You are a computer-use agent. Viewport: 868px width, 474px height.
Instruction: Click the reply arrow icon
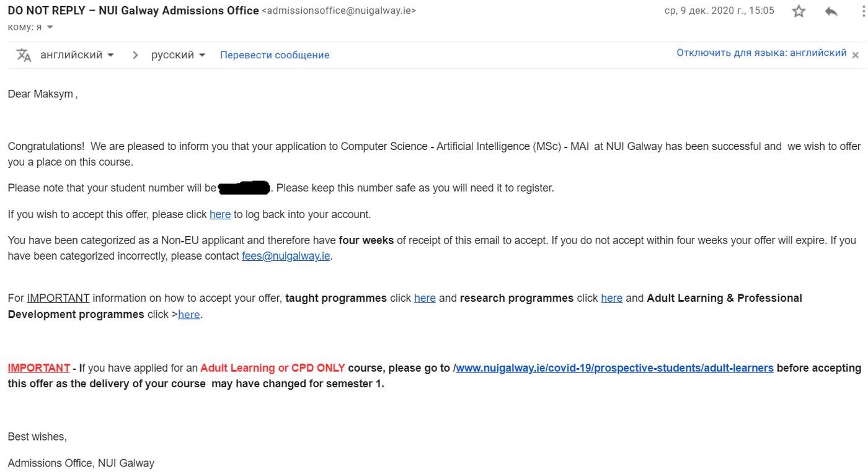[831, 11]
